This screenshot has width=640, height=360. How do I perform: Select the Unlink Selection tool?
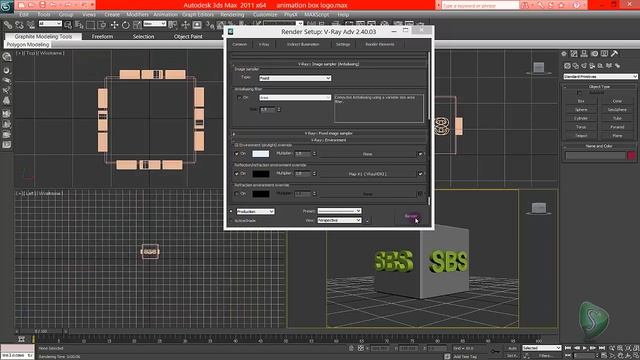click(x=19, y=25)
